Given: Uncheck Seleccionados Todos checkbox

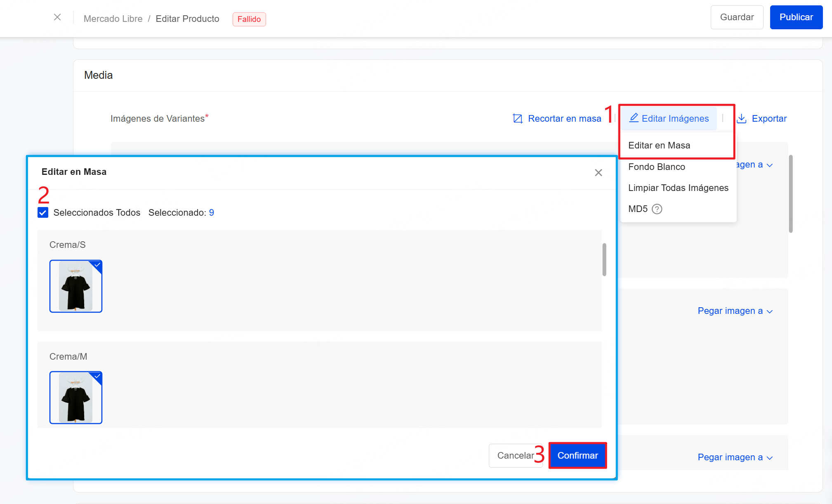Looking at the screenshot, I should [43, 213].
